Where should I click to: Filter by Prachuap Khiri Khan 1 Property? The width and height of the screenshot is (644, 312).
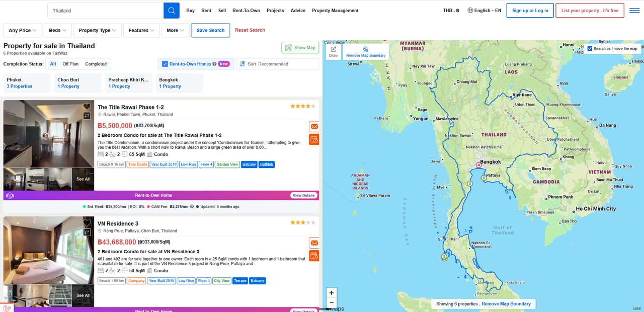tap(129, 83)
